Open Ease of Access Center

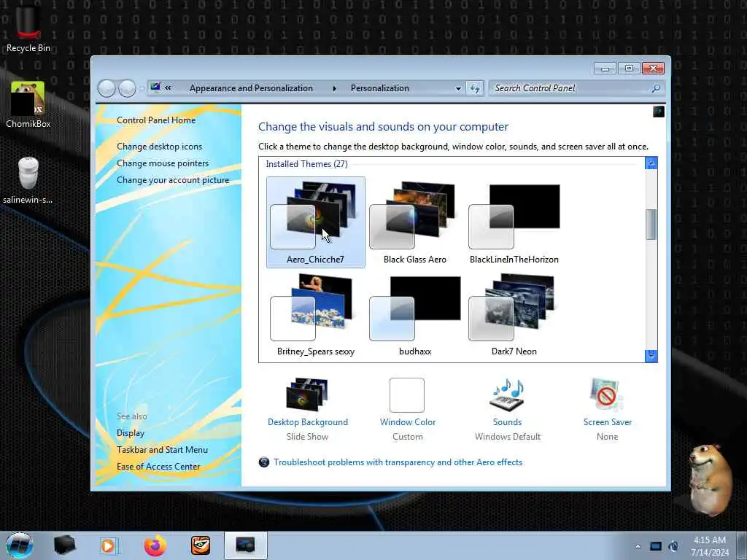click(158, 466)
